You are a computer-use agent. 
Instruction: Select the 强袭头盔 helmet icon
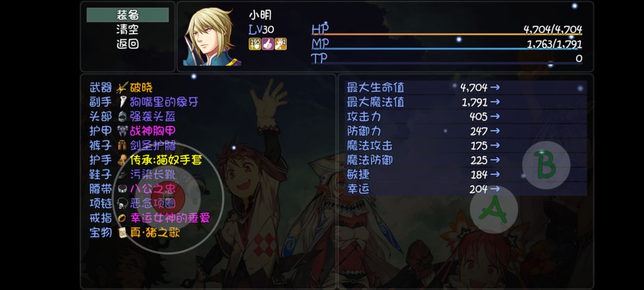click(x=122, y=117)
